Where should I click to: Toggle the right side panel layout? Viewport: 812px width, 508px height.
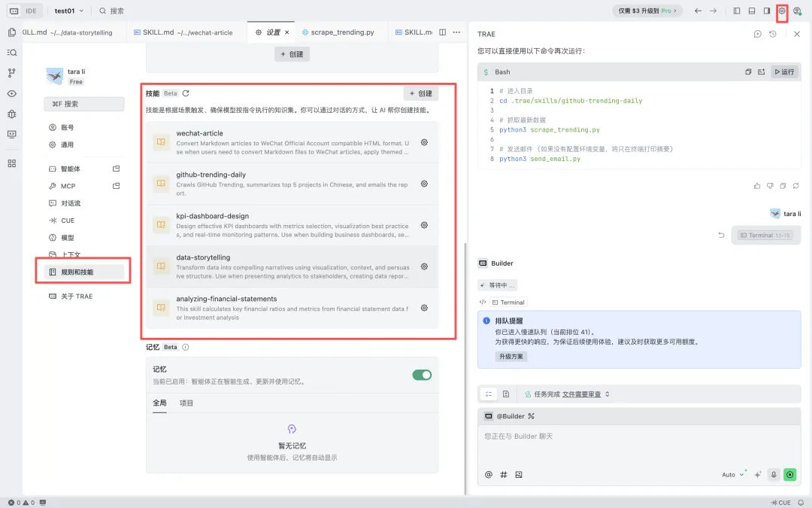[x=766, y=11]
